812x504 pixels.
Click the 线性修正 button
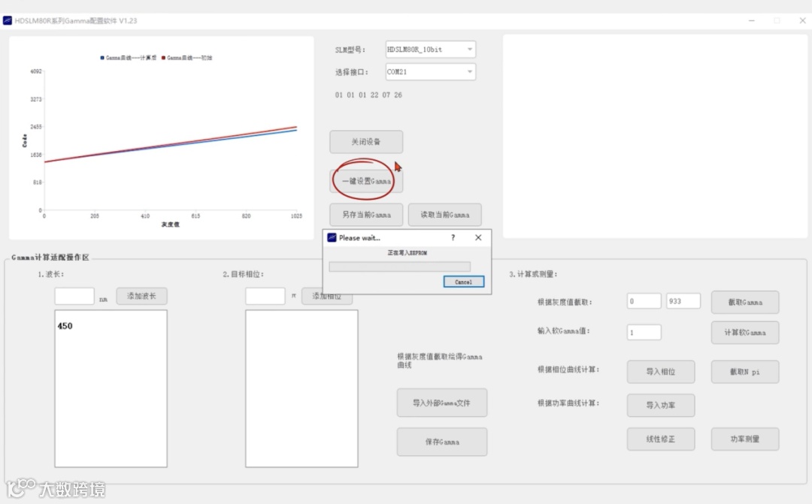pyautogui.click(x=661, y=439)
